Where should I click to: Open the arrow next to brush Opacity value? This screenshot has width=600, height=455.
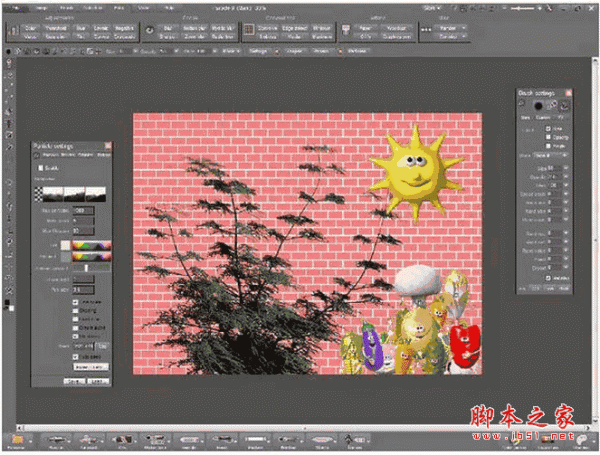pyautogui.click(x=566, y=177)
